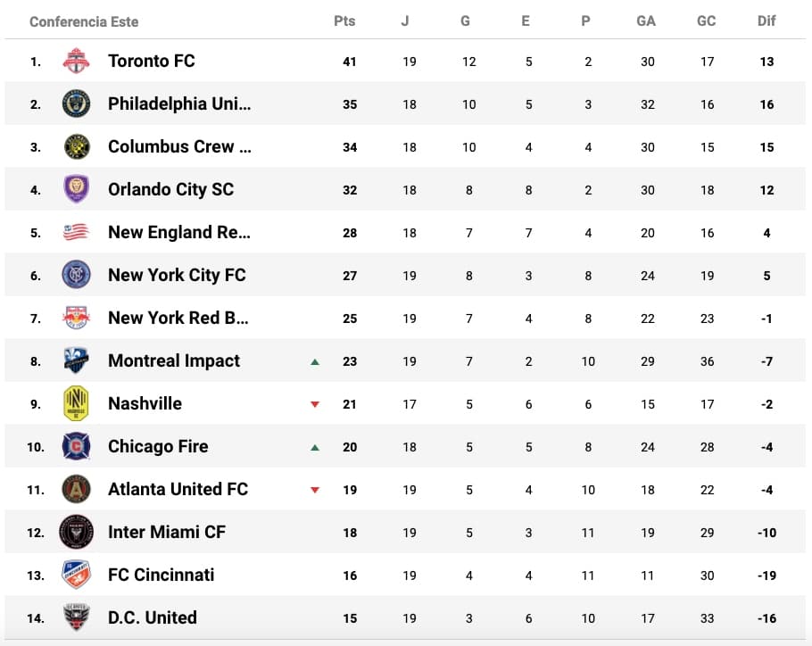Click the Dif column header

pos(766,21)
